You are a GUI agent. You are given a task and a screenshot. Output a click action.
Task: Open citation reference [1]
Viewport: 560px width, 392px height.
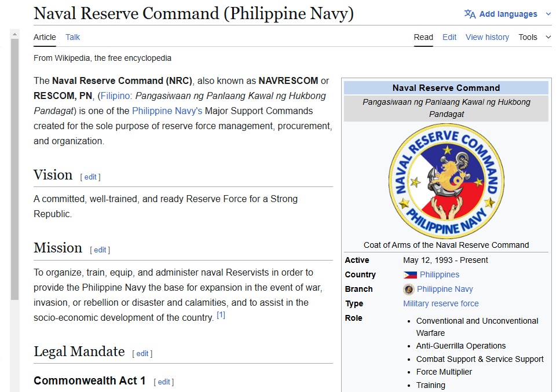tap(221, 315)
